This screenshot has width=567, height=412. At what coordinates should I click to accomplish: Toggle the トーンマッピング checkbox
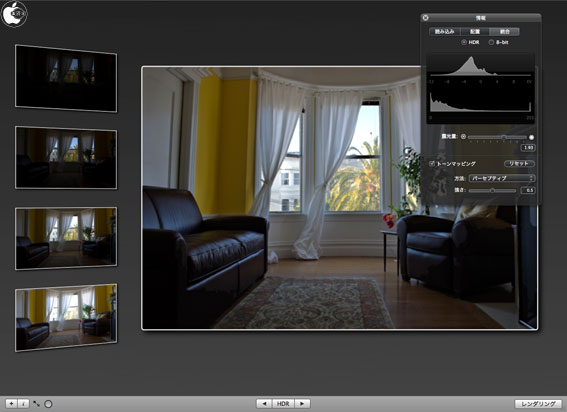pyautogui.click(x=432, y=164)
